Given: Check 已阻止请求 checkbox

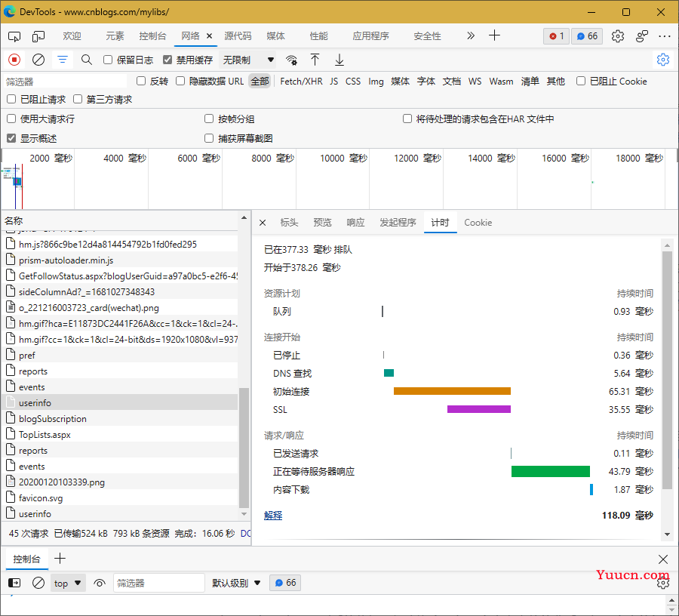Looking at the screenshot, I should 11,99.
